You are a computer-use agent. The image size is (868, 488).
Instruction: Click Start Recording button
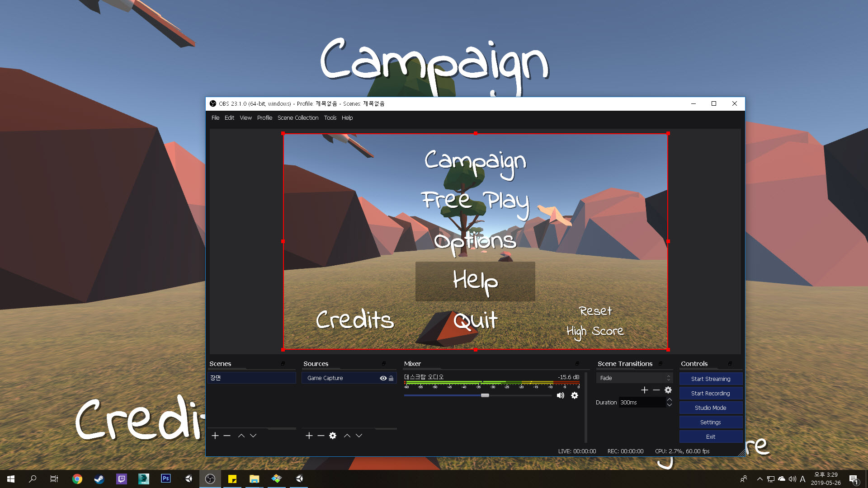point(710,393)
